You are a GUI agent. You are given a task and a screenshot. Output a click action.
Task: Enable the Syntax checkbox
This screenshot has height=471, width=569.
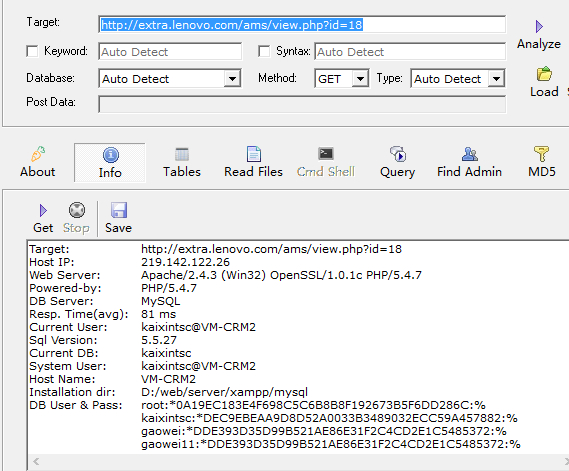point(264,51)
